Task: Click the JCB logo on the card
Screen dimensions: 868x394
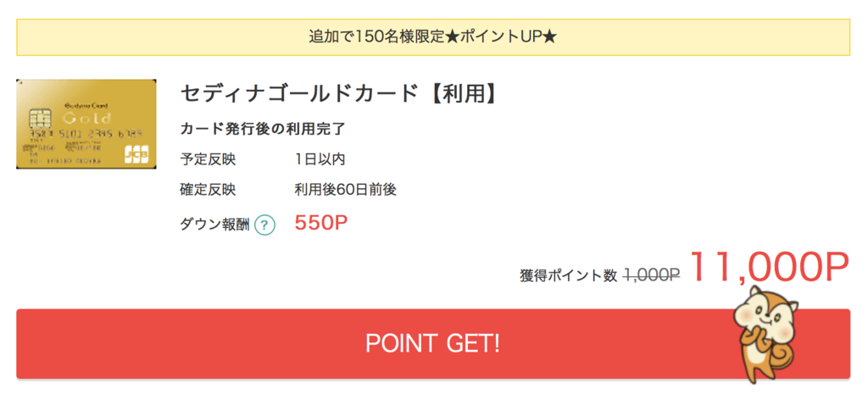Action: pyautogui.click(x=136, y=154)
